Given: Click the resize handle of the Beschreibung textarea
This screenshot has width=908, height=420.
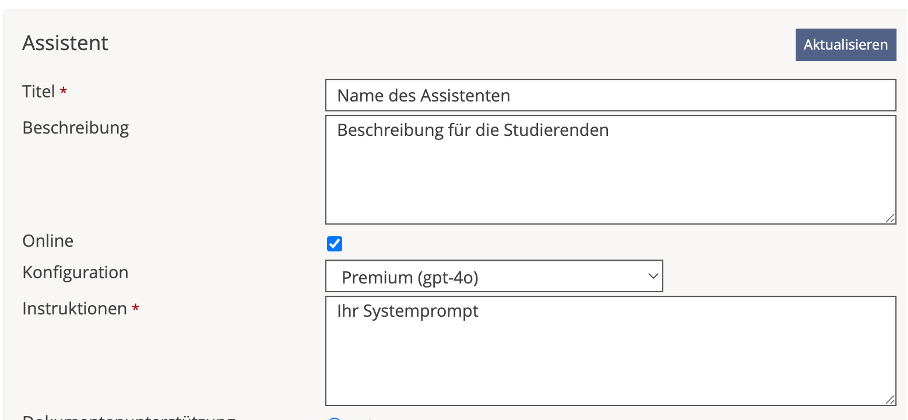Looking at the screenshot, I should pos(889,217).
